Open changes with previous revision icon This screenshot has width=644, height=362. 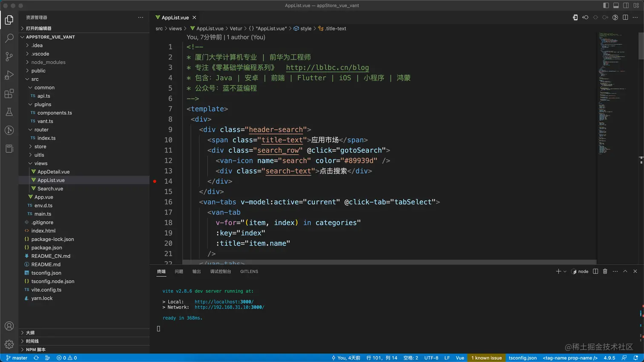point(585,17)
